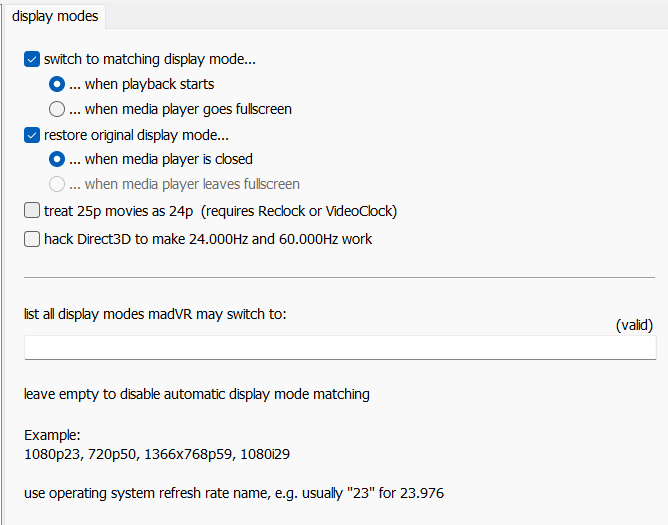Click the 1080p23, 720p50 example line

(x=157, y=454)
